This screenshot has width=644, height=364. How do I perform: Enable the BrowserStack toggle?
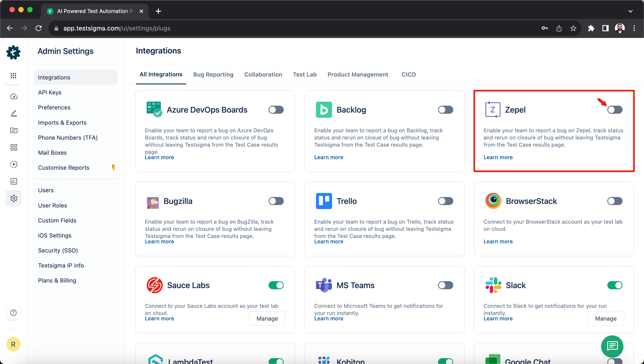tap(615, 201)
